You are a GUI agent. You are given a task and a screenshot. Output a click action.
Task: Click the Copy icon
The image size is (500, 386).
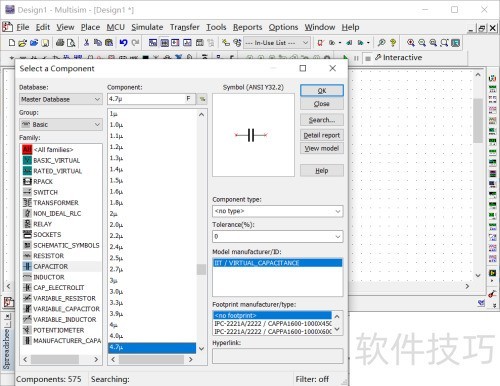coord(98,43)
